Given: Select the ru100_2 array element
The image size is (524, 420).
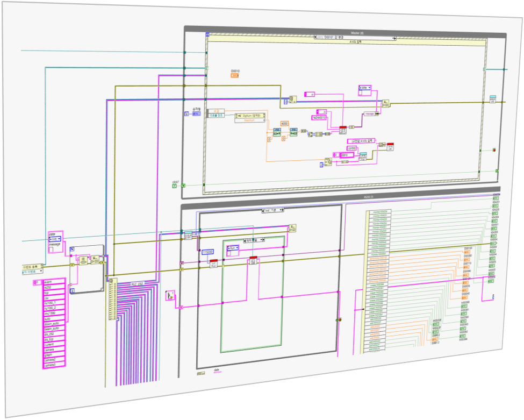Looking at the screenshot, I should [x=54, y=308].
